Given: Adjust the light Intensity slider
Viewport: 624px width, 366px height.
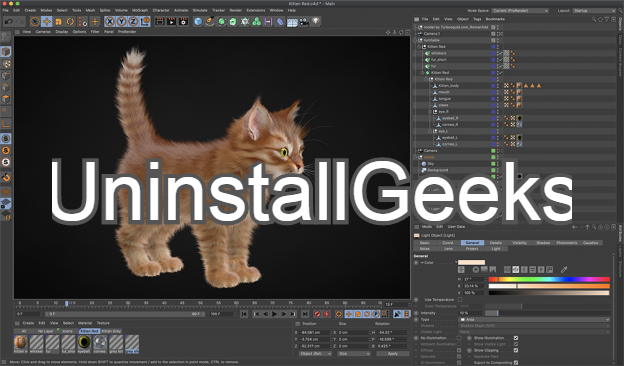Looking at the screenshot, I should point(547,313).
